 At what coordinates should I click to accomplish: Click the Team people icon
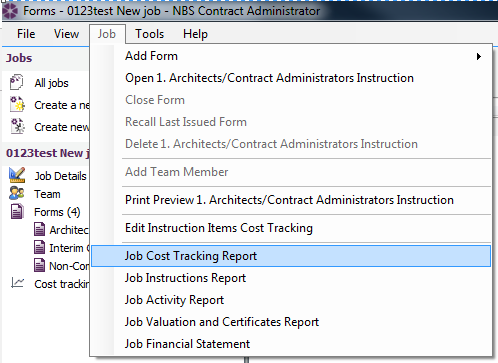[x=17, y=193]
